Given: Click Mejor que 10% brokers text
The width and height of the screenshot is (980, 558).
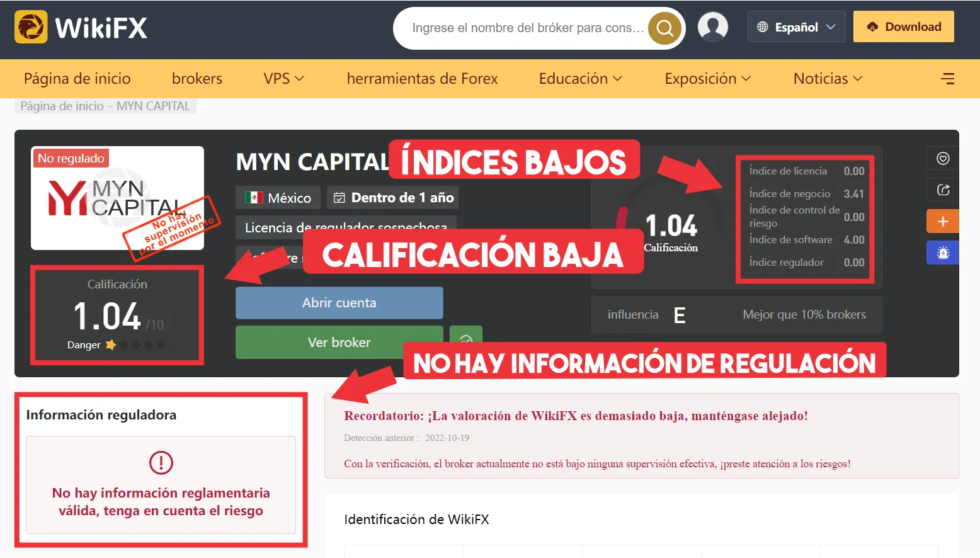Looking at the screenshot, I should point(804,315).
